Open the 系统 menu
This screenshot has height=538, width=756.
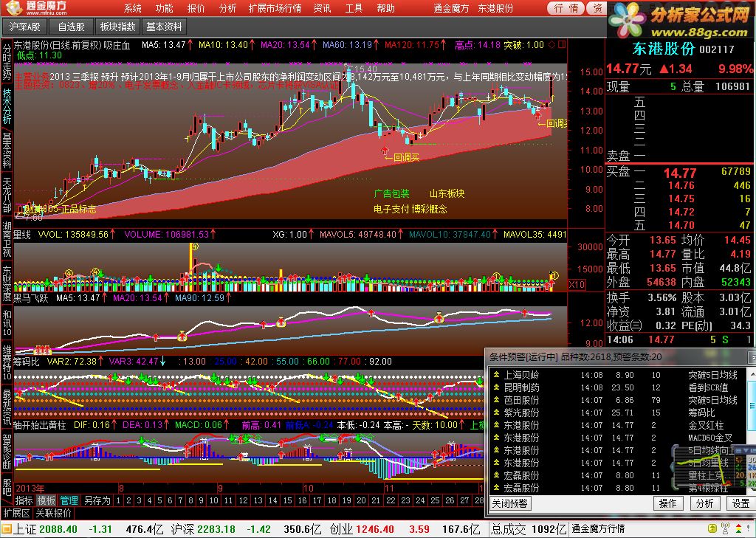133,8
